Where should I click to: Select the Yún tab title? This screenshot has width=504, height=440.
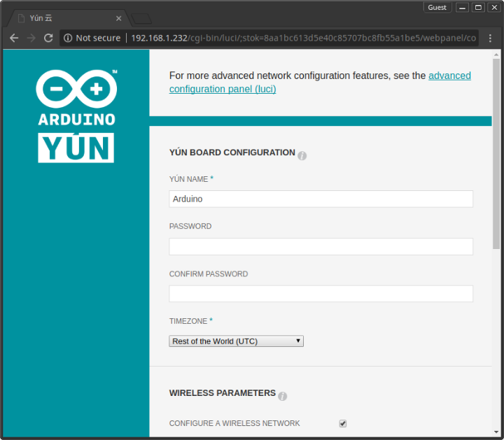pos(41,18)
